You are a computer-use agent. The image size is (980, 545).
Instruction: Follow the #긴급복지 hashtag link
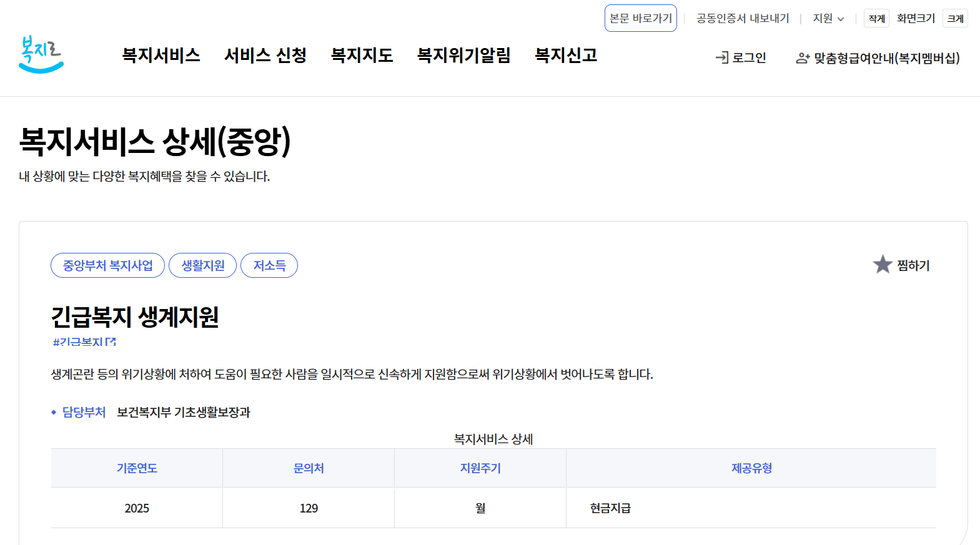[77, 342]
